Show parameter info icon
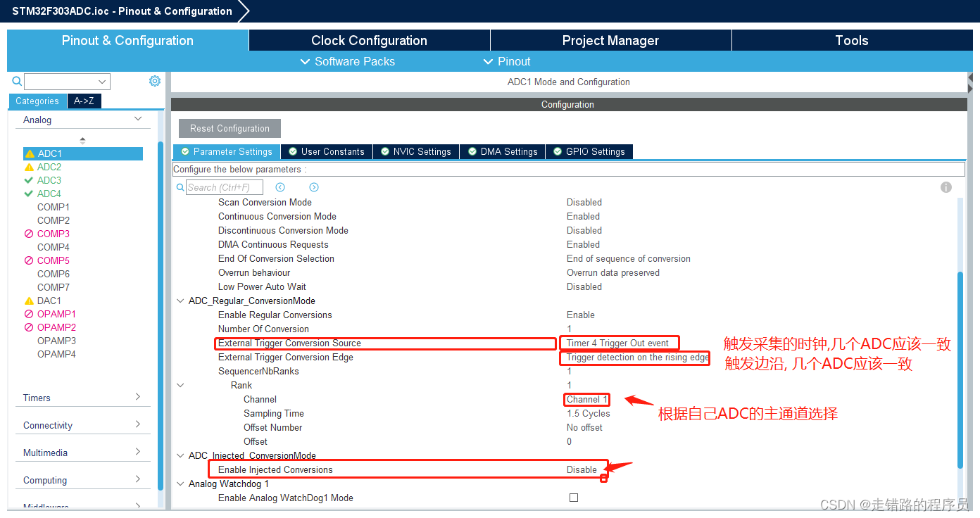 pyautogui.click(x=946, y=187)
